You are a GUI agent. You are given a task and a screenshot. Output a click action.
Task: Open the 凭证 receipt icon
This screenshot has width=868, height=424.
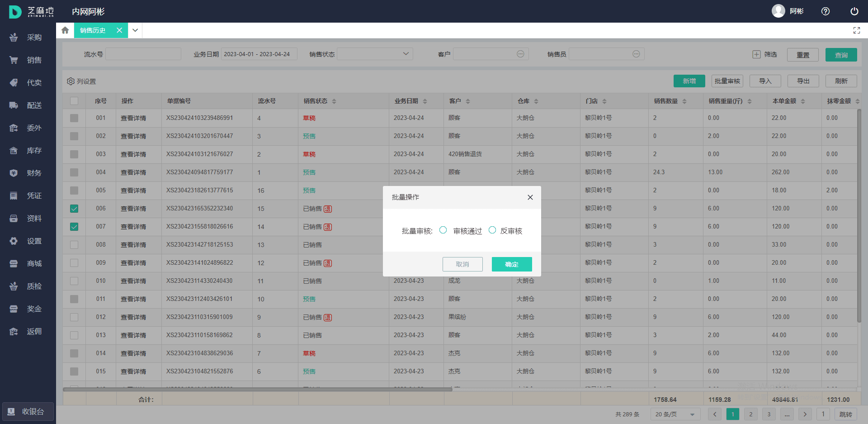(x=14, y=195)
